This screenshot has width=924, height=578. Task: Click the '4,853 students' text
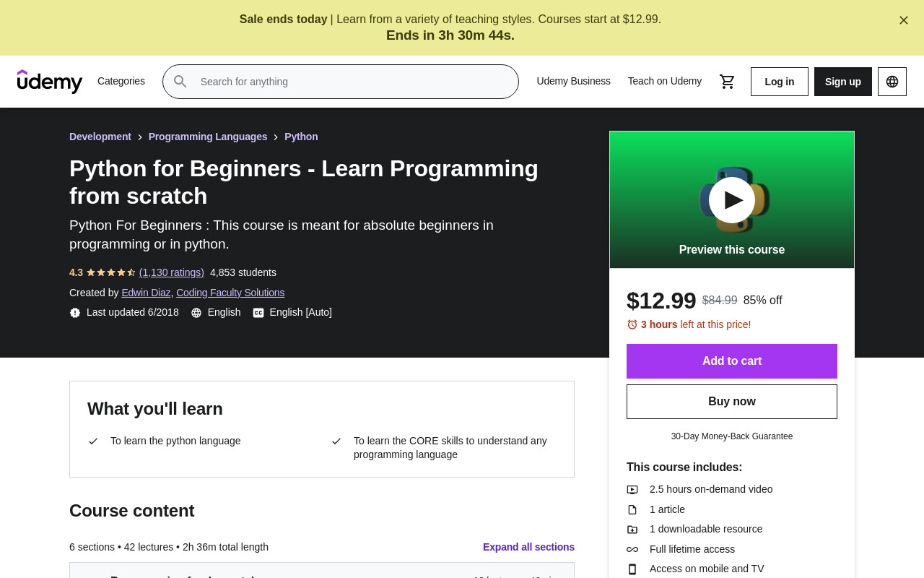click(243, 272)
